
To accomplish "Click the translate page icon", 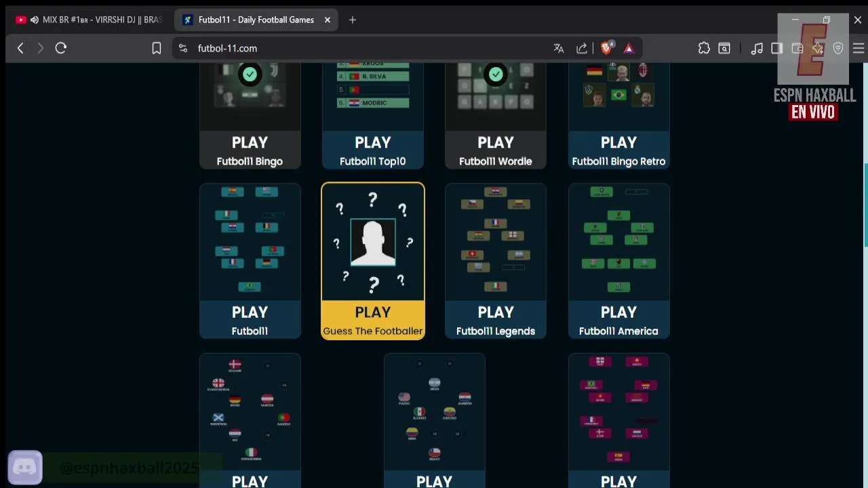I will coord(559,48).
